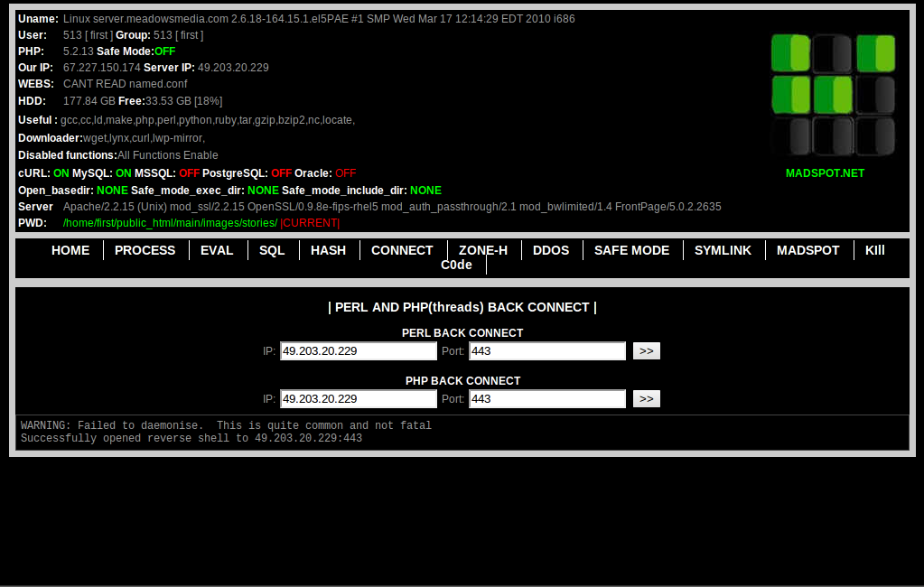Open the /home/first/public_html/main/images/stories/ path link
This screenshot has height=587, width=924.
[171, 223]
